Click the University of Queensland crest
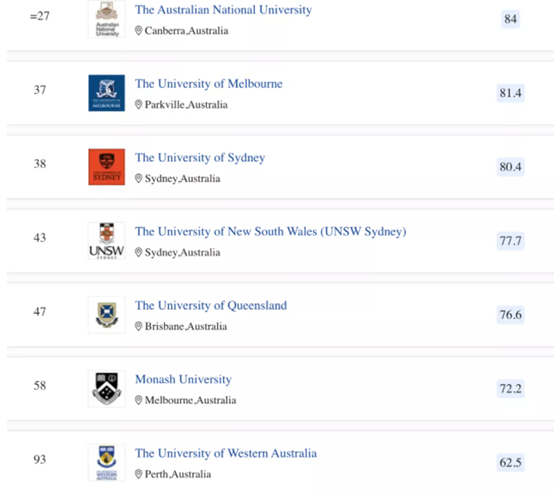Viewport: 554px width, 492px height. pyautogui.click(x=107, y=315)
